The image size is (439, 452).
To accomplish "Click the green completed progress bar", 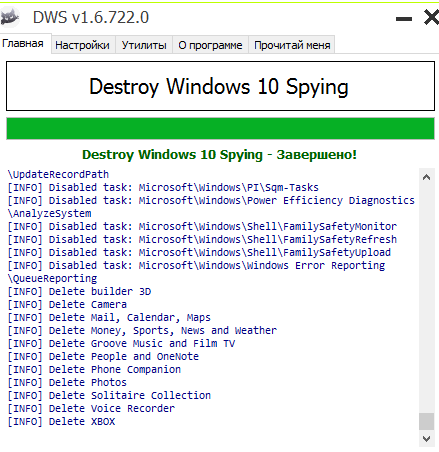I will 220,128.
